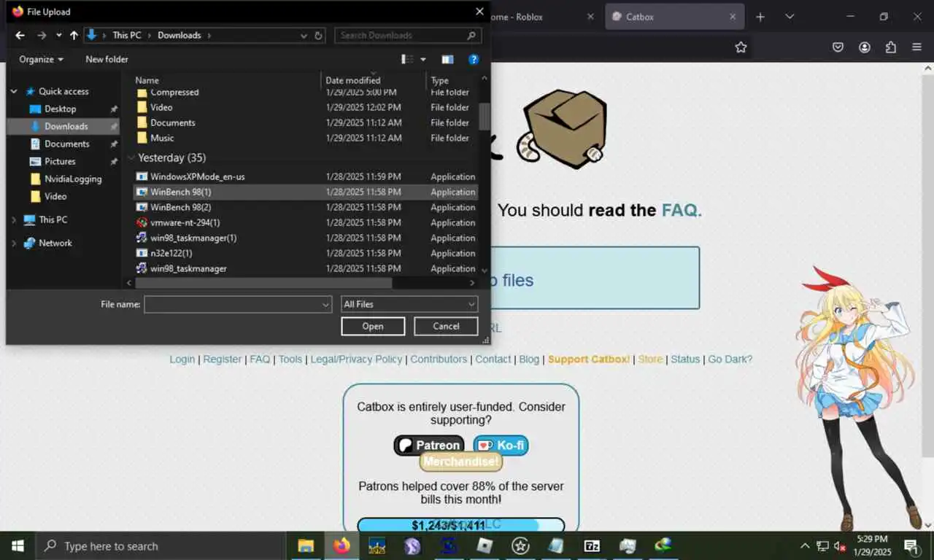
Task: Select Documents in Quick access pane
Action: [66, 144]
